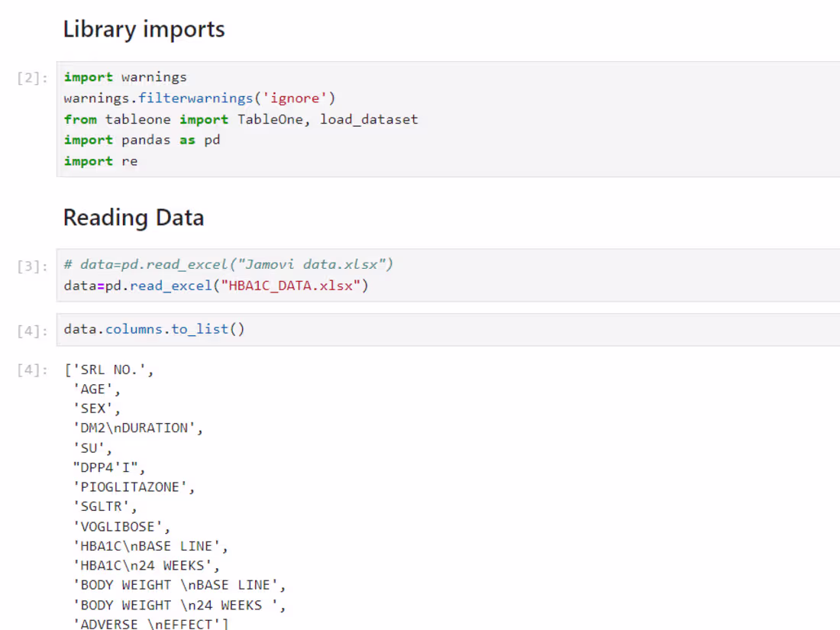Image resolution: width=840 pixels, height=630 pixels.
Task: Click the warnings.filterwarnings('ignore') code line
Action: 199,98
